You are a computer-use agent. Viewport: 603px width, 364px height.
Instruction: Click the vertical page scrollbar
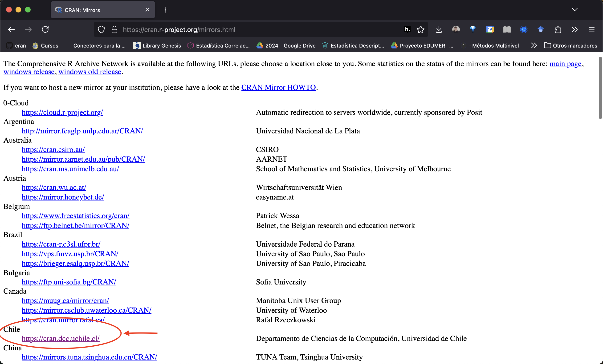600,88
